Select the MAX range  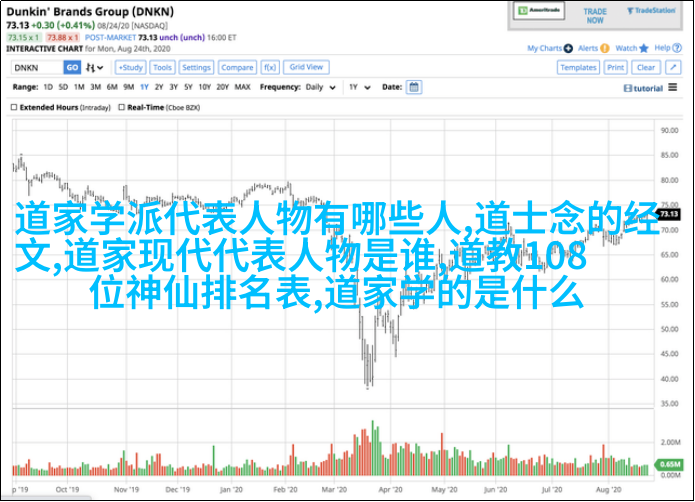242,87
